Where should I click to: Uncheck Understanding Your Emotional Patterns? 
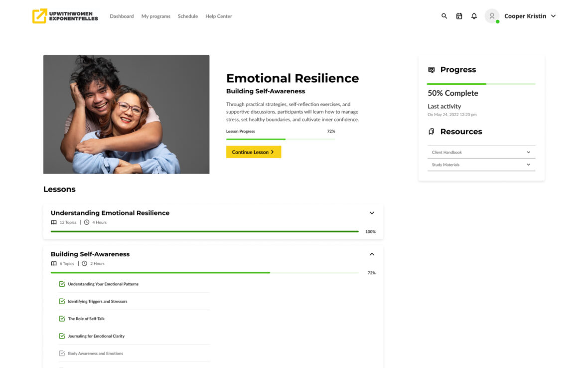(61, 283)
